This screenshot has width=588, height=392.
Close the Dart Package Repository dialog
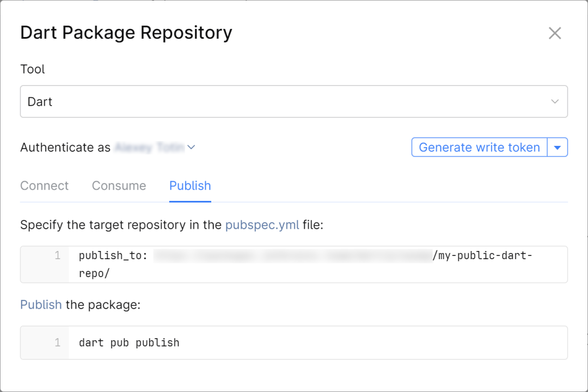[555, 33]
